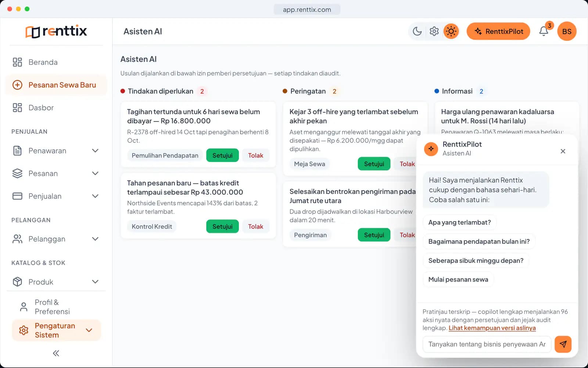The height and width of the screenshot is (368, 588).
Task: Open Pesanan Sewa Baru menu item
Action: point(56,85)
